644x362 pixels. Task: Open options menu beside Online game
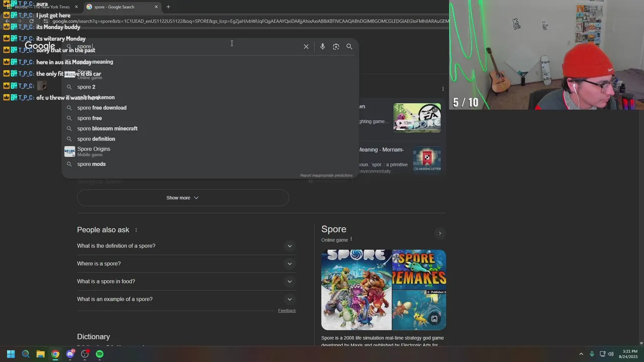tap(351, 239)
